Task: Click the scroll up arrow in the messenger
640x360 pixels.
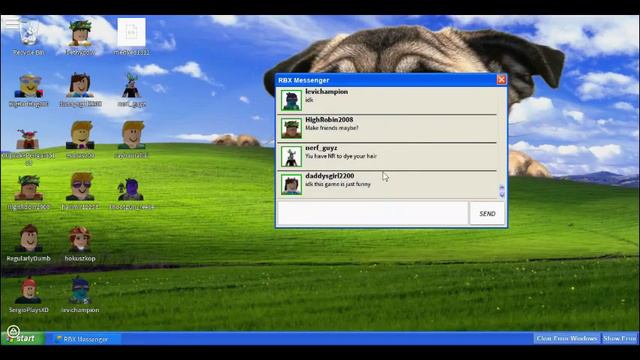Action: 502,187
